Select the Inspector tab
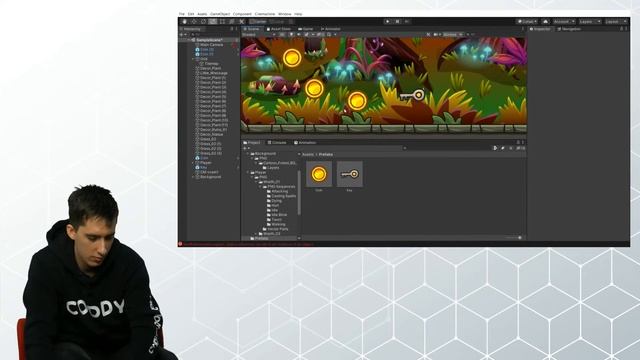 coord(540,29)
